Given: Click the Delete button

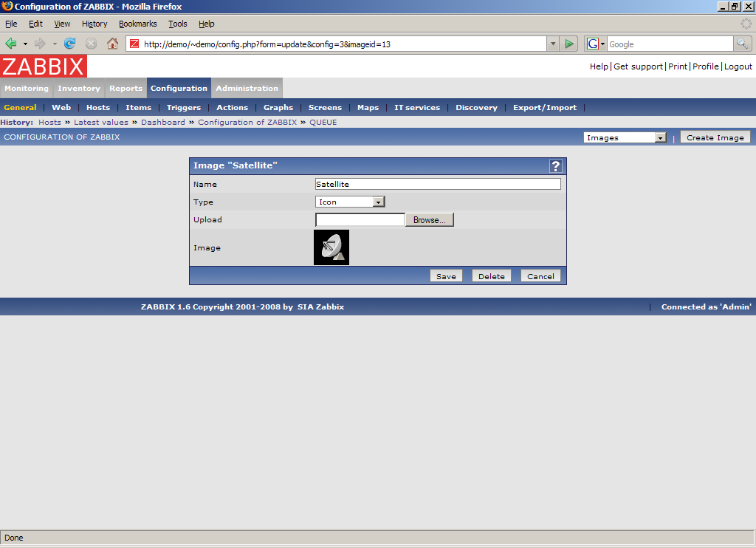Looking at the screenshot, I should click(x=491, y=276).
